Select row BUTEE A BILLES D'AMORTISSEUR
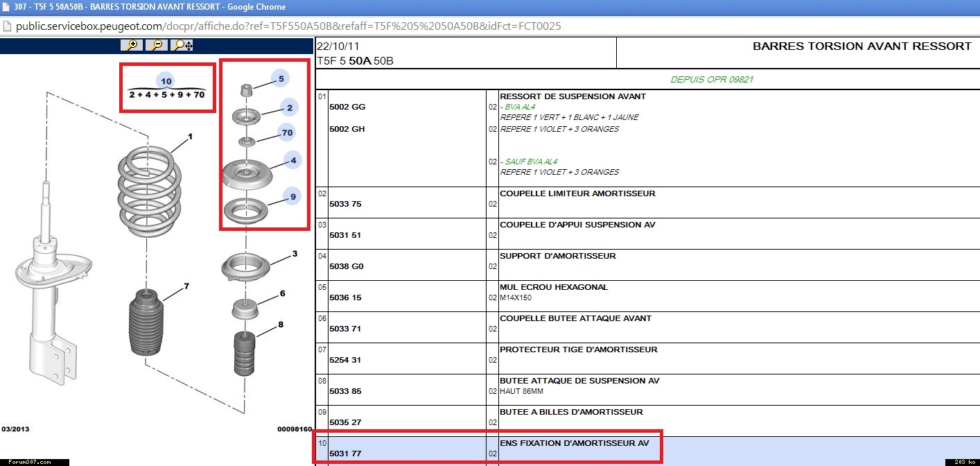 (x=647, y=421)
